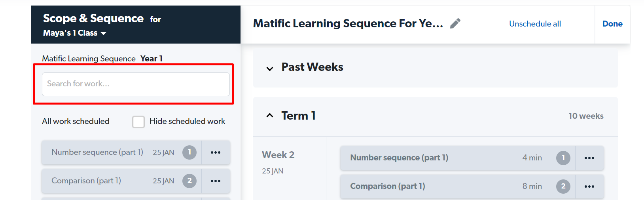644x200 pixels.
Task: Collapse the Term 1 section
Action: point(270,116)
